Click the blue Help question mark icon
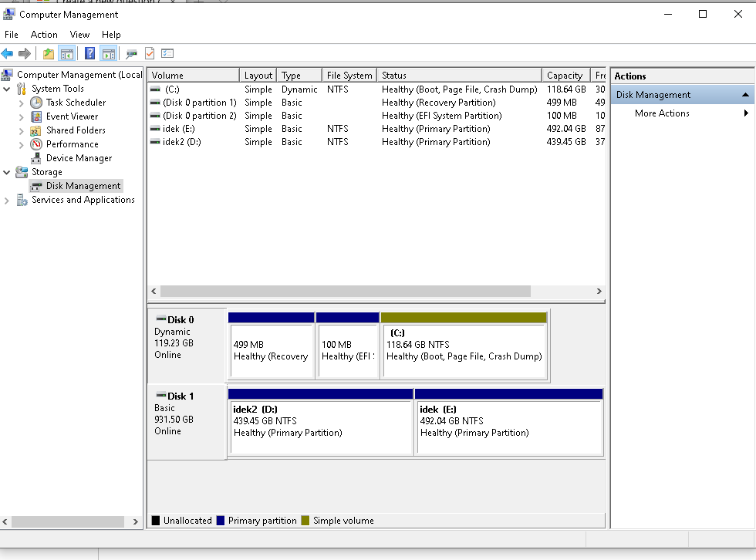 pyautogui.click(x=90, y=53)
